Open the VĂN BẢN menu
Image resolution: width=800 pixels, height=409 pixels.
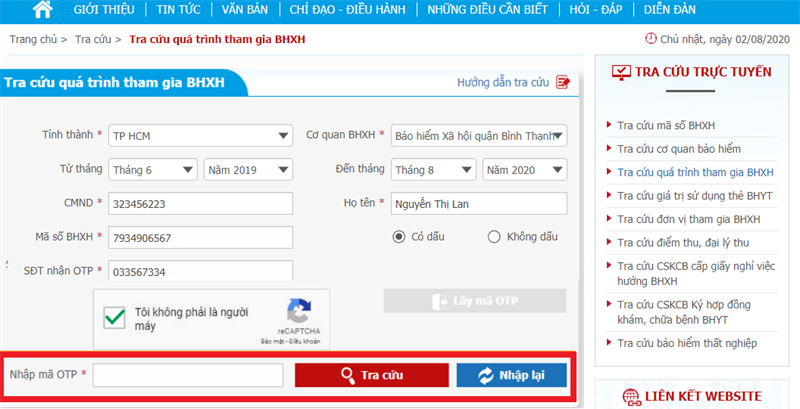click(x=244, y=9)
